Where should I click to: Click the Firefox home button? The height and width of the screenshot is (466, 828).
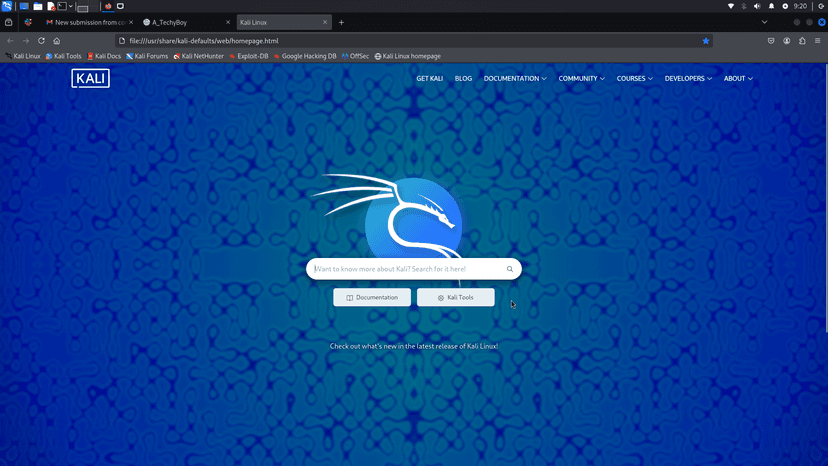(57, 41)
